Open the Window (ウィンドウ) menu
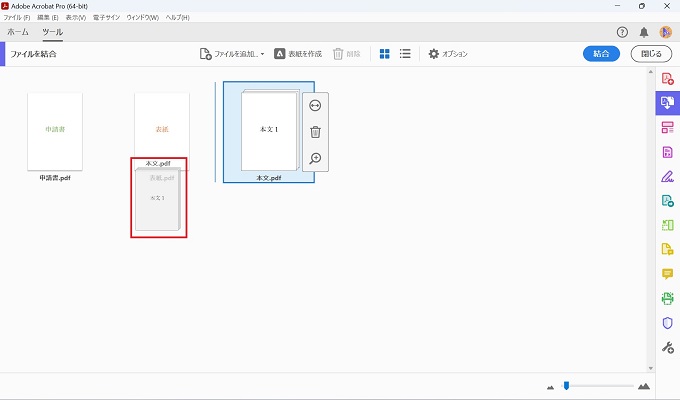This screenshot has width=680, height=400. click(143, 17)
